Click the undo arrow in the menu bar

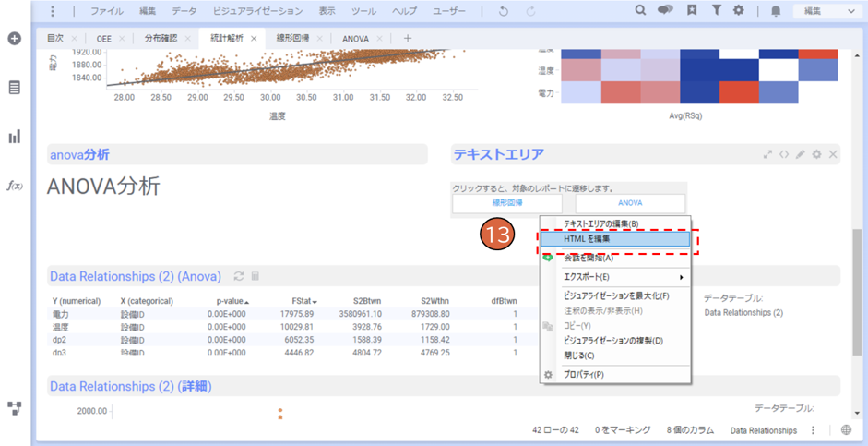pos(504,11)
